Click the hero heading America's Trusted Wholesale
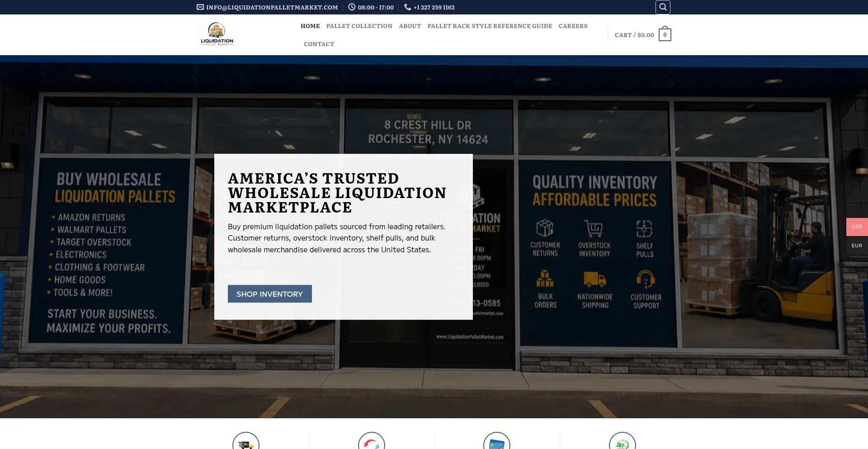 337,193
